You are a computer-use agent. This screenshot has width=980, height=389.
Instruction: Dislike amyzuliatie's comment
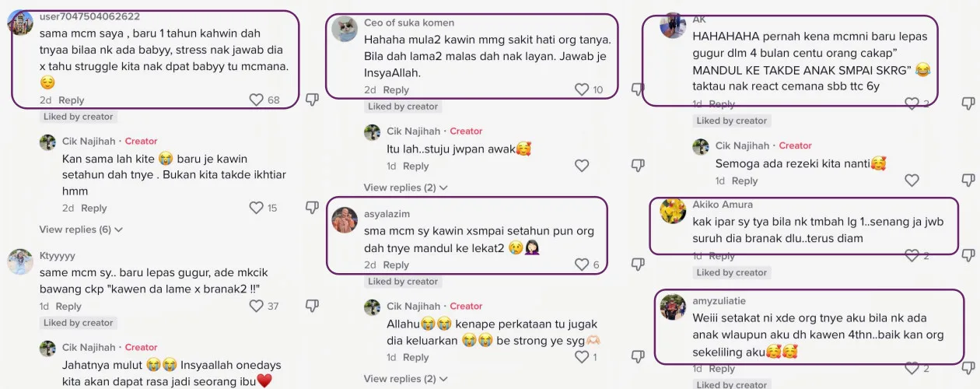coord(968,368)
